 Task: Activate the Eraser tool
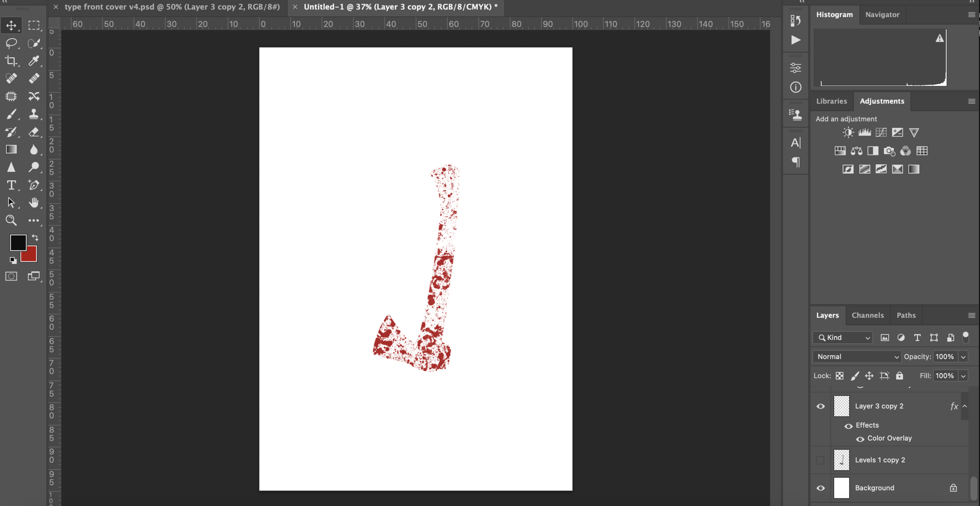pyautogui.click(x=34, y=132)
